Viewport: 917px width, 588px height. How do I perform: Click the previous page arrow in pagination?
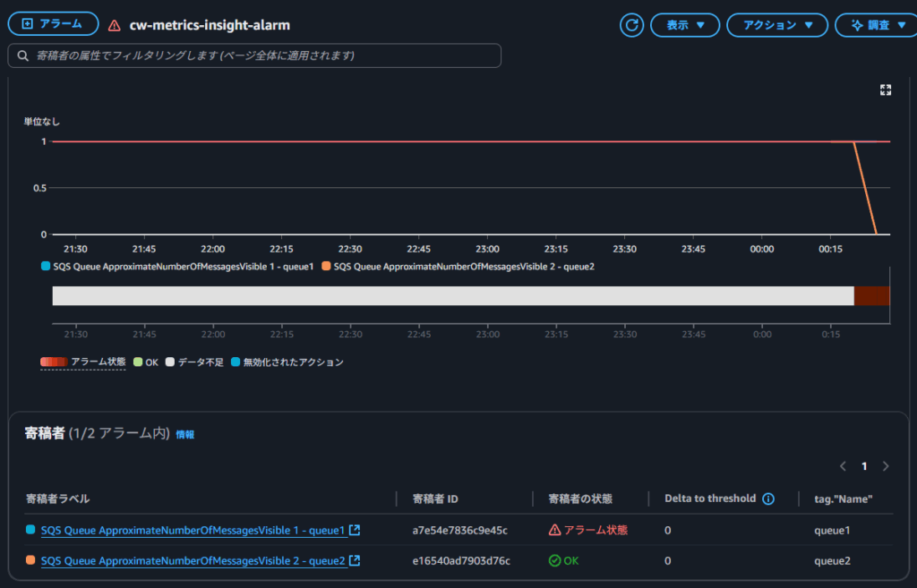pos(843,466)
